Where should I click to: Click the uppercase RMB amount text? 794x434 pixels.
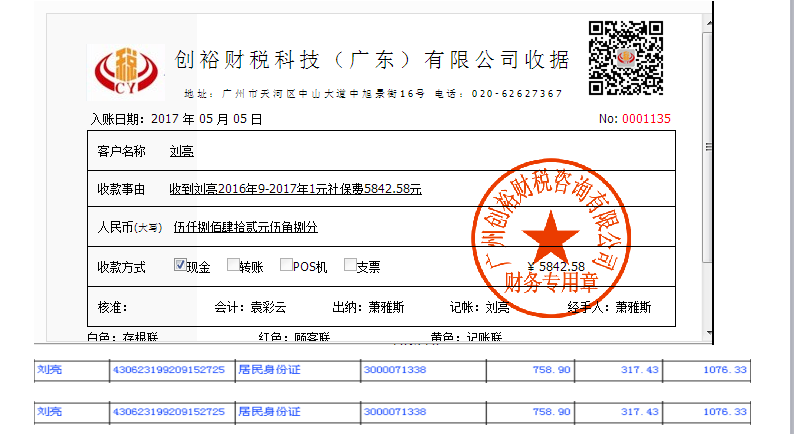coord(245,227)
